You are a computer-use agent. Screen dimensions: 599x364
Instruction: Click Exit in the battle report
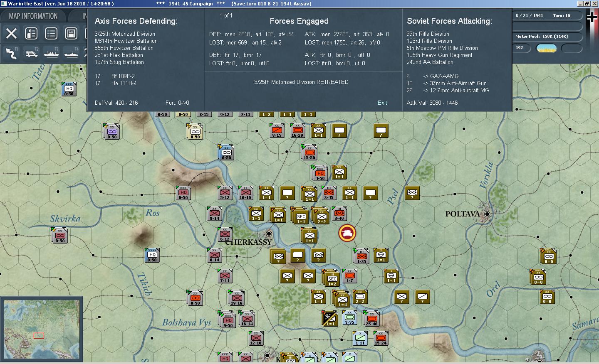[x=382, y=103]
